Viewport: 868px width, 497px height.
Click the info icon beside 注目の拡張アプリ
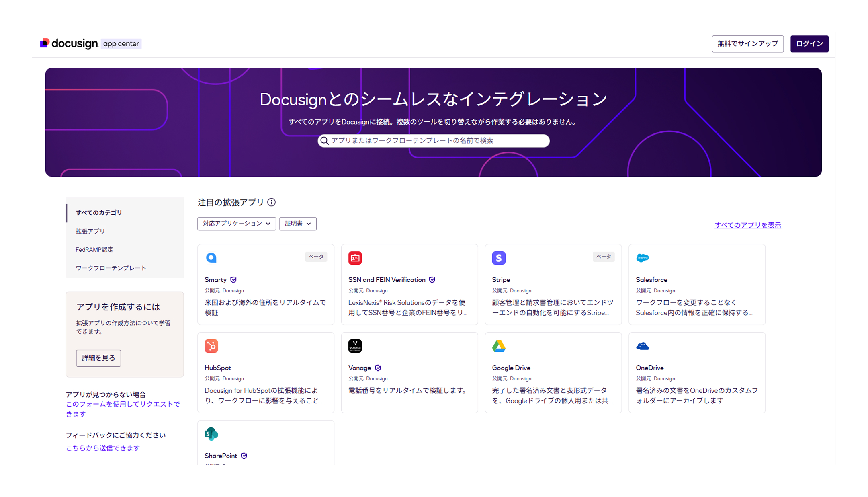pyautogui.click(x=272, y=202)
